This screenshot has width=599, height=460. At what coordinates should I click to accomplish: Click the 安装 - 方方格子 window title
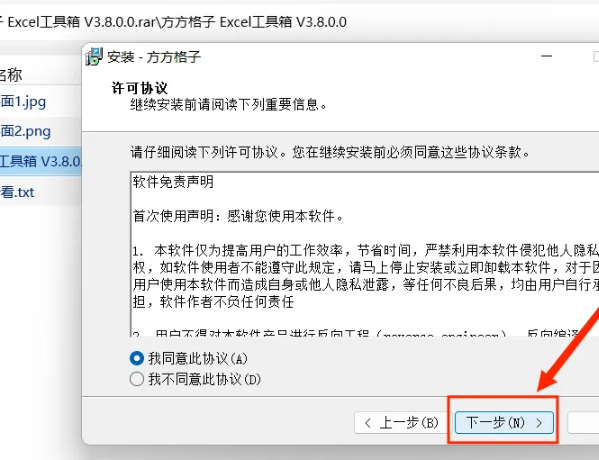(154, 57)
